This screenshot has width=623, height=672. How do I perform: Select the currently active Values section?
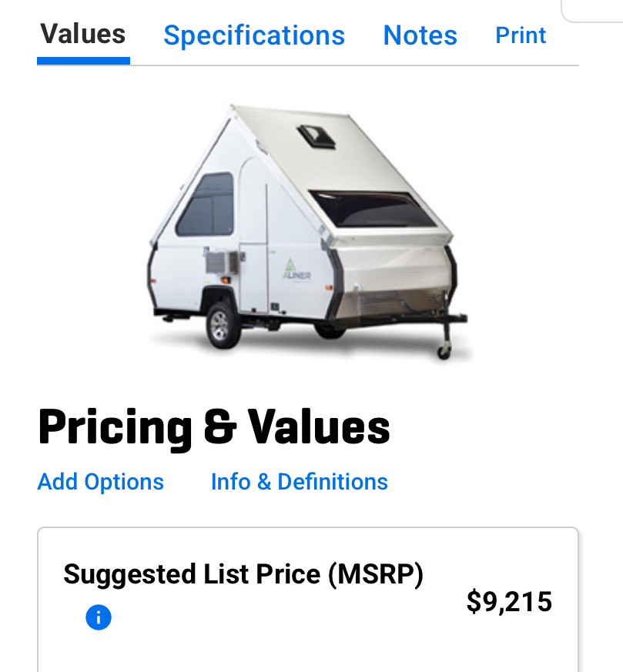pyautogui.click(x=82, y=35)
